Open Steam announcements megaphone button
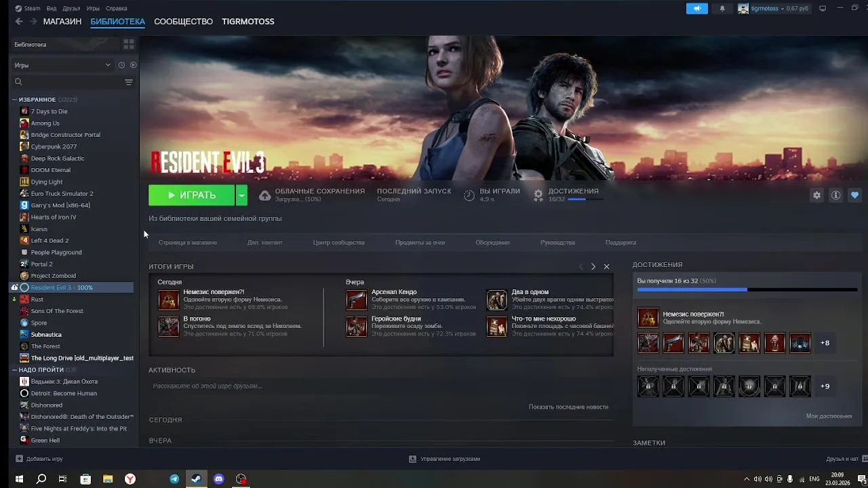The height and width of the screenshot is (488, 868). [x=696, y=9]
